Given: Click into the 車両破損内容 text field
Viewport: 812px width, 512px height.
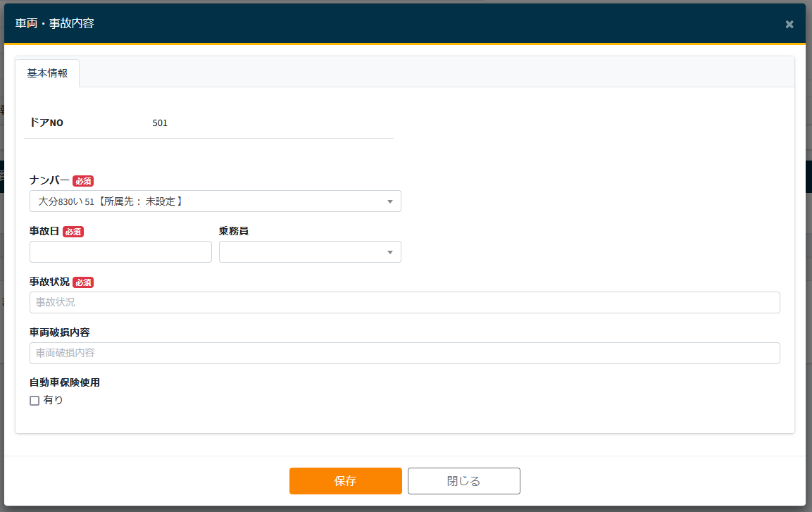Looking at the screenshot, I should 404,354.
